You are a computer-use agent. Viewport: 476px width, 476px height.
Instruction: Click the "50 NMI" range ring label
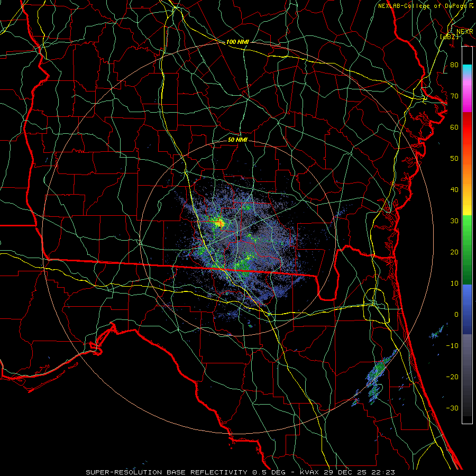(x=237, y=140)
